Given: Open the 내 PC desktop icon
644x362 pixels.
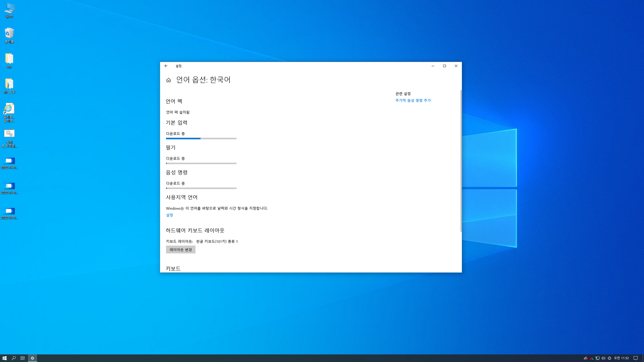Looking at the screenshot, I should (9, 11).
